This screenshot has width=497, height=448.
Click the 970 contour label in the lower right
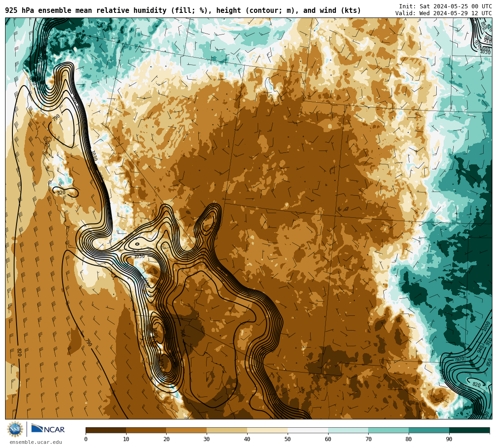click(x=459, y=359)
